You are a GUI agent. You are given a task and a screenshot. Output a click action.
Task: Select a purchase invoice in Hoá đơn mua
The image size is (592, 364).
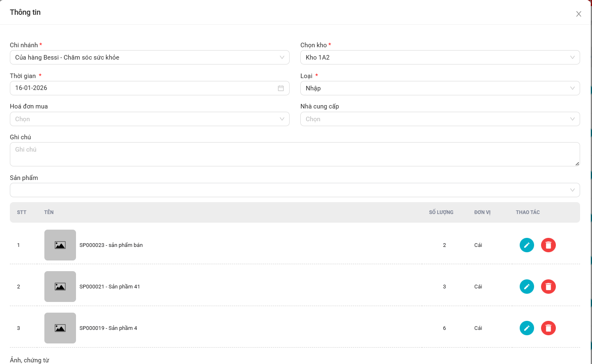coord(150,119)
